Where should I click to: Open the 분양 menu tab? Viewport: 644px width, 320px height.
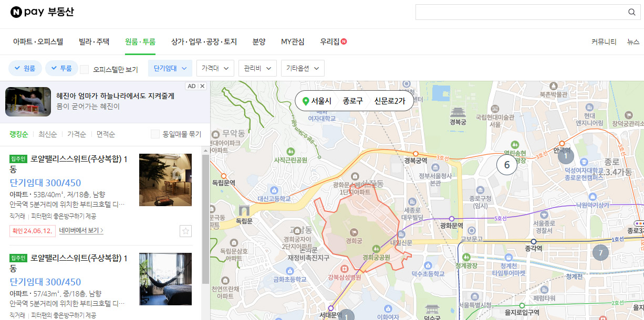259,41
